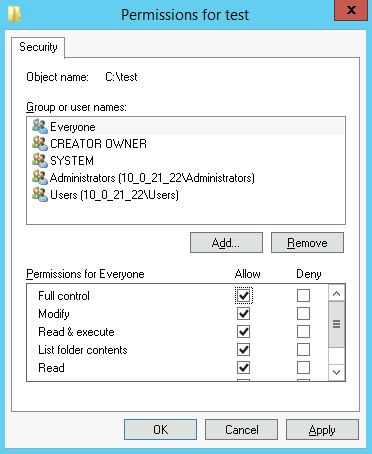Check Deny for Modify permission

(303, 314)
